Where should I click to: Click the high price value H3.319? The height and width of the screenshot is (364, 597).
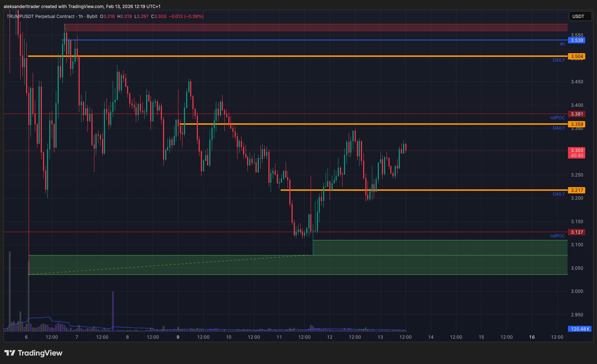pyautogui.click(x=124, y=17)
